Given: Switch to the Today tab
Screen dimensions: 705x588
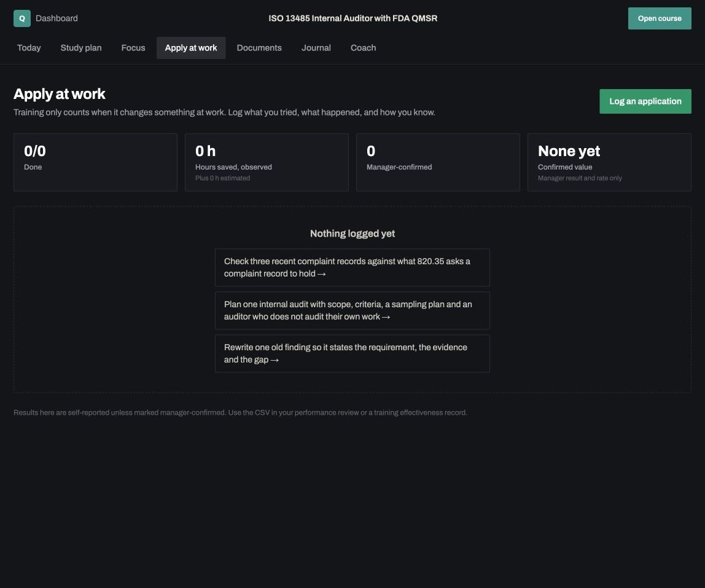Looking at the screenshot, I should pyautogui.click(x=29, y=48).
